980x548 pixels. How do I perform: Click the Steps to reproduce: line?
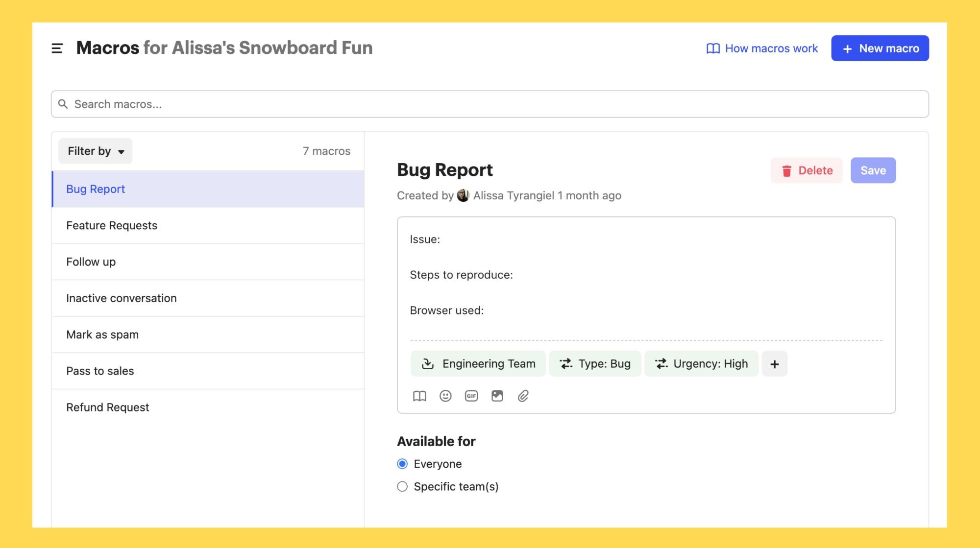coord(461,275)
